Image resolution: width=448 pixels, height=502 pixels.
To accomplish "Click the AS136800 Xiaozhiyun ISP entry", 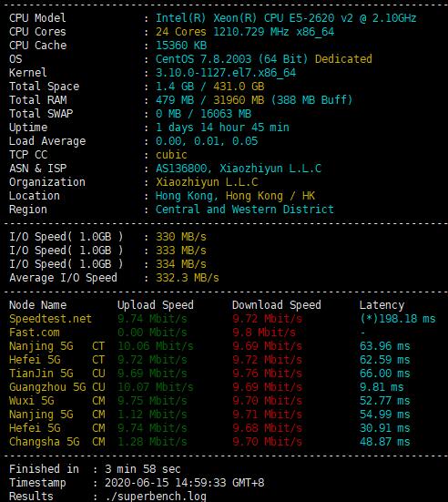I will pyautogui.click(x=239, y=169).
